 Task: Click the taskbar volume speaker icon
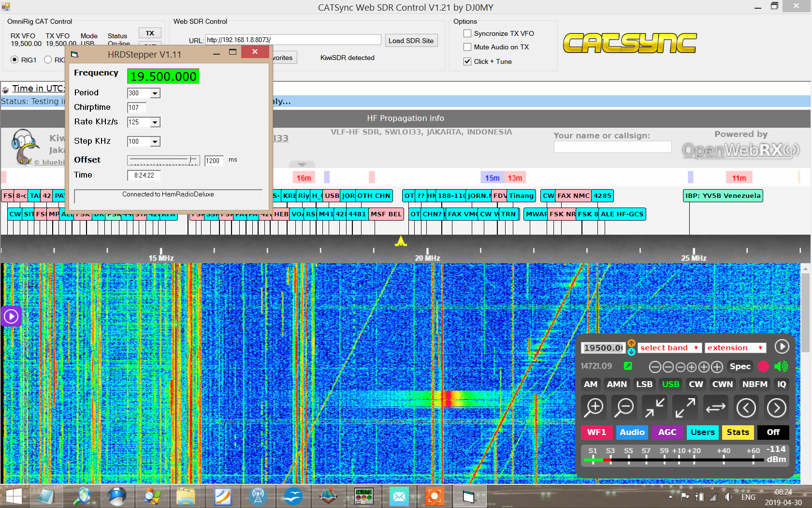[x=728, y=497]
